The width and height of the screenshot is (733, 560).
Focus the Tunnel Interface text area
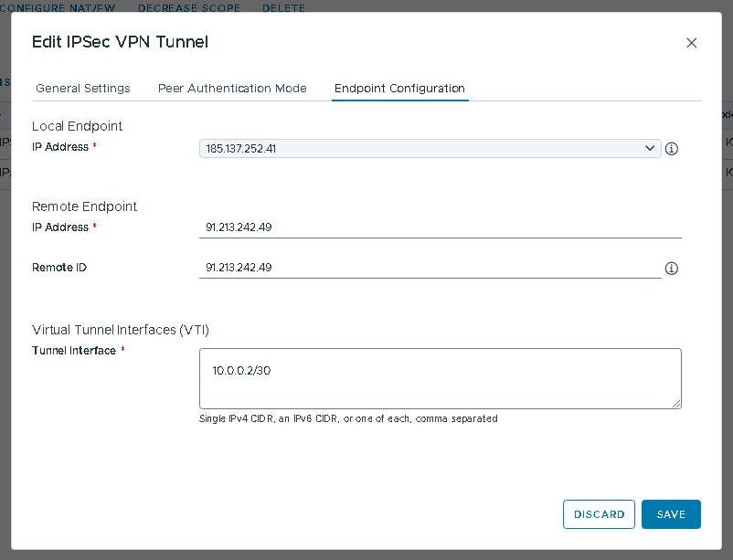[x=440, y=378]
